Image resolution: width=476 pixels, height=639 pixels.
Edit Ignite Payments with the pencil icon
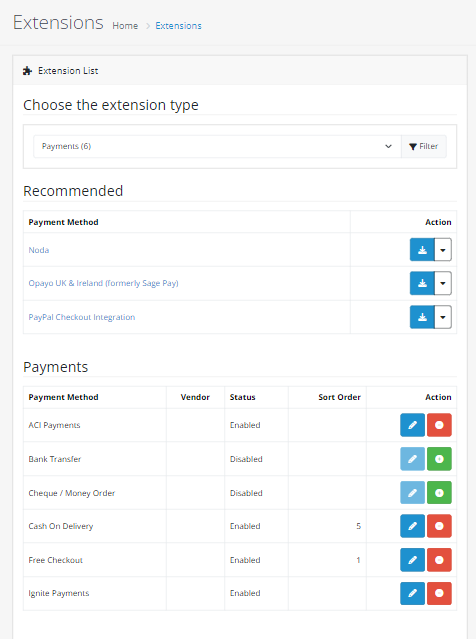412,593
